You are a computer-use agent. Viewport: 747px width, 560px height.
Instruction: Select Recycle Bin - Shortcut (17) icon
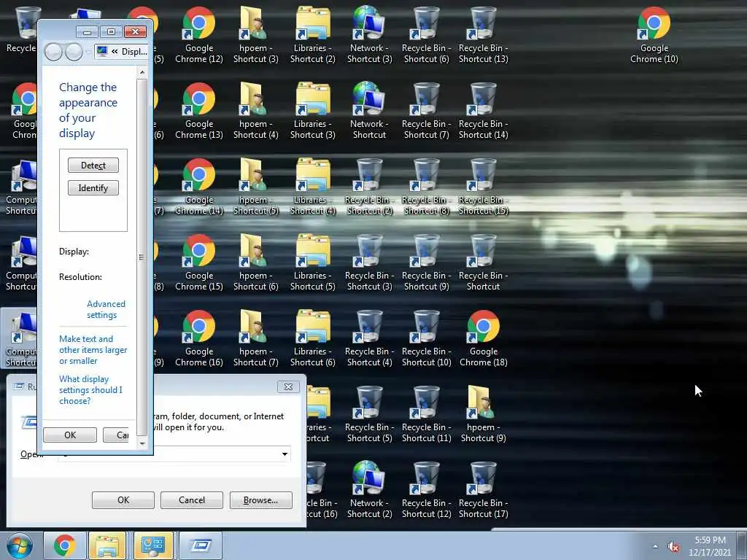[483, 490]
